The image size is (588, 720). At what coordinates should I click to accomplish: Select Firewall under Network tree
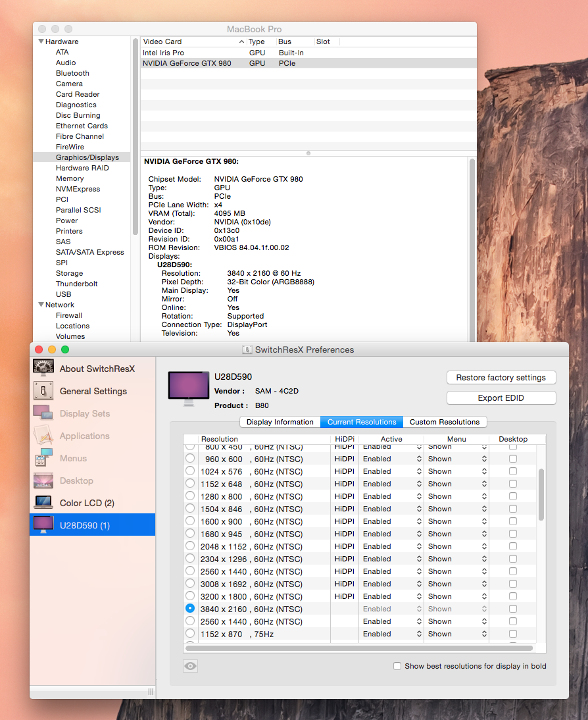pos(69,315)
